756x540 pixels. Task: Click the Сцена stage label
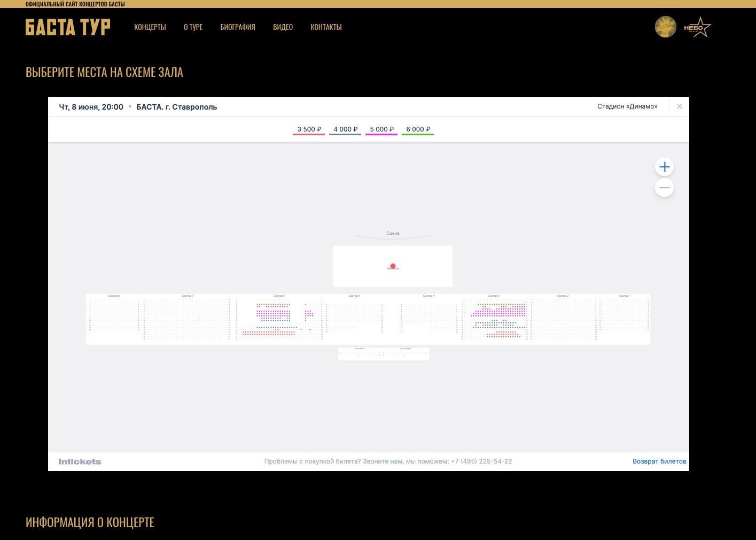click(393, 233)
